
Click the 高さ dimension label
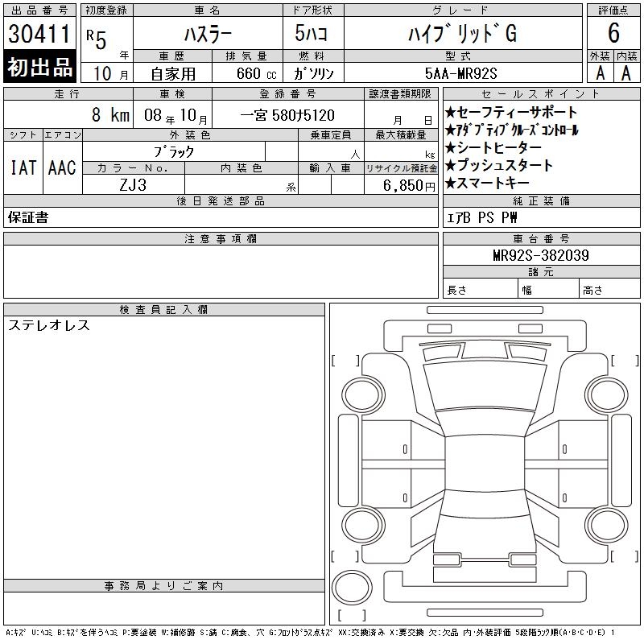(592, 290)
